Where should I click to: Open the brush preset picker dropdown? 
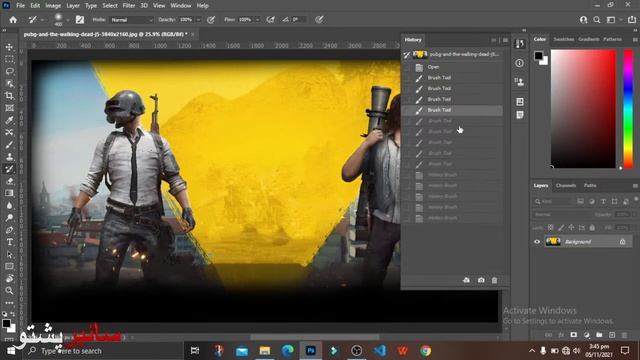tap(68, 20)
